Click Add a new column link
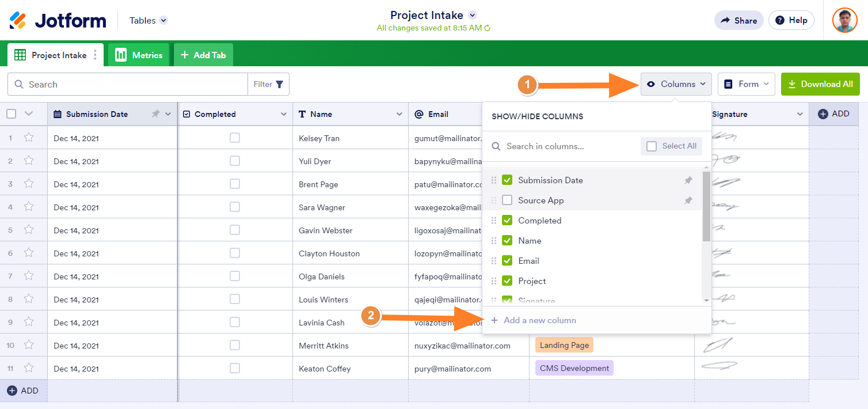 tap(539, 320)
